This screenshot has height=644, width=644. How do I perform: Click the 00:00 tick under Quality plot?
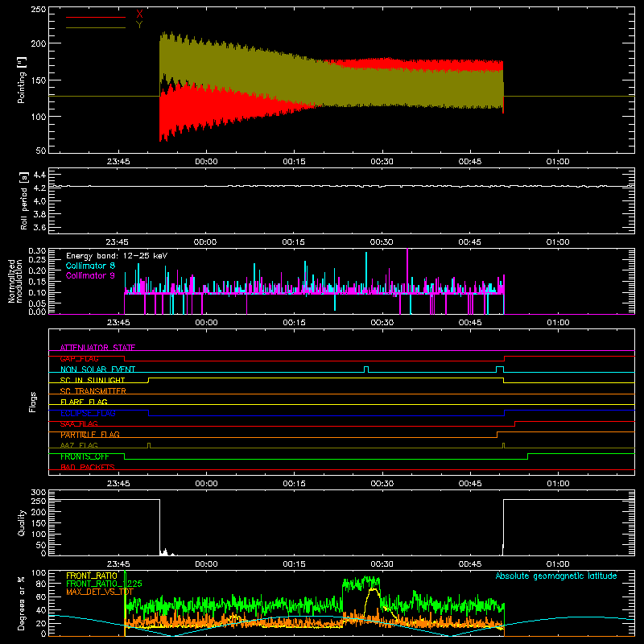pyautogui.click(x=206, y=564)
